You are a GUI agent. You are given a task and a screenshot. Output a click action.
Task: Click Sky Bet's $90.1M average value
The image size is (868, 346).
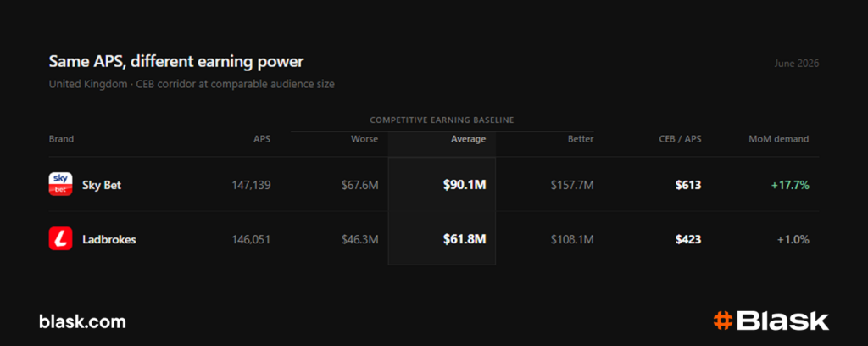tap(465, 185)
